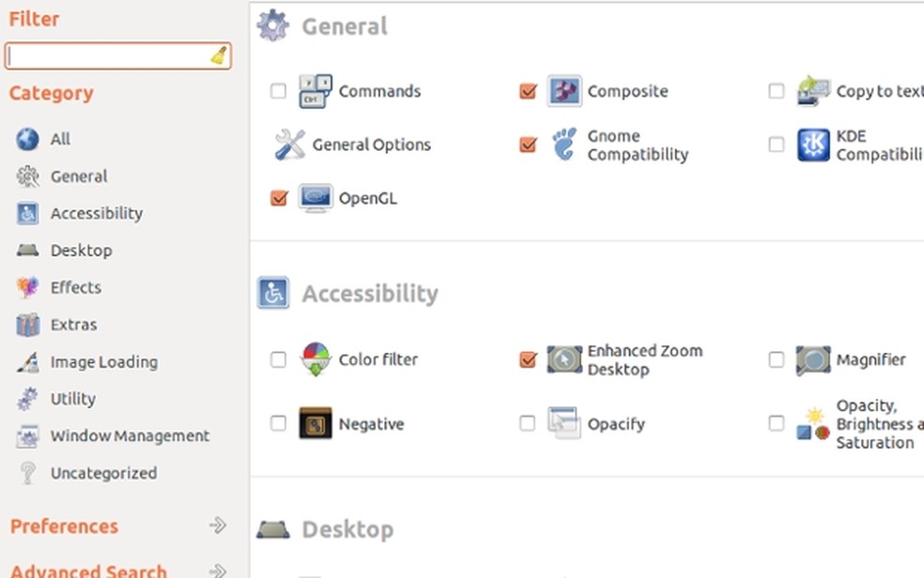Click the Magnifier plugin icon

click(813, 359)
